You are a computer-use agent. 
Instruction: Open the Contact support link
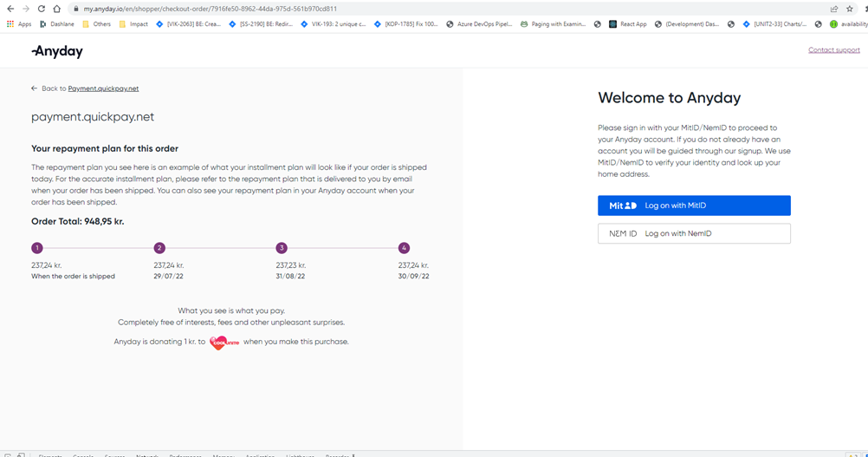[x=833, y=49]
